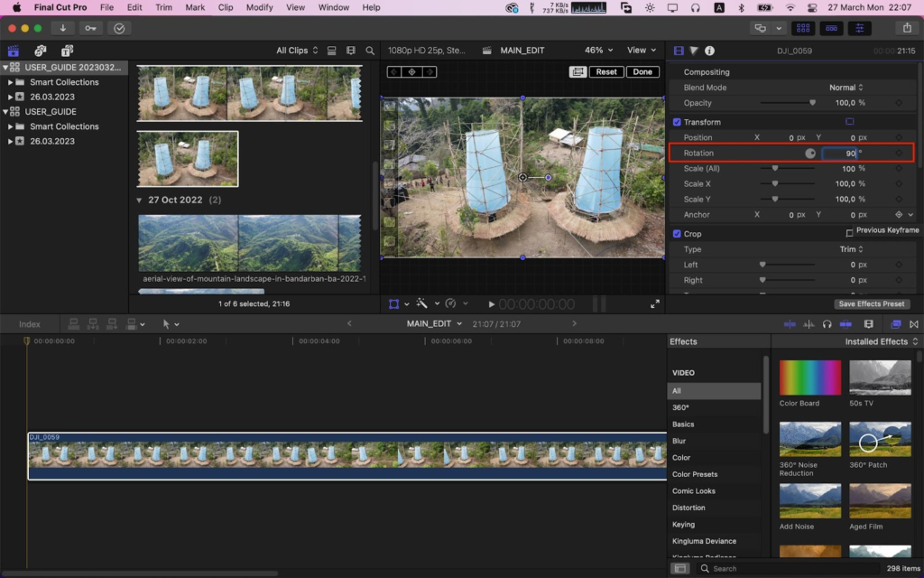Change clip appearance in timeline
Image resolution: width=924 pixels, height=578 pixels.
pos(869,324)
